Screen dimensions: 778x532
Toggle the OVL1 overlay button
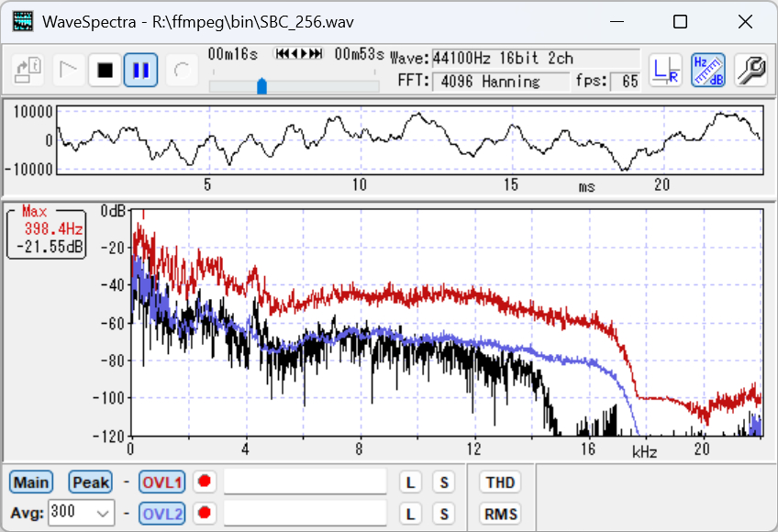pos(162,482)
